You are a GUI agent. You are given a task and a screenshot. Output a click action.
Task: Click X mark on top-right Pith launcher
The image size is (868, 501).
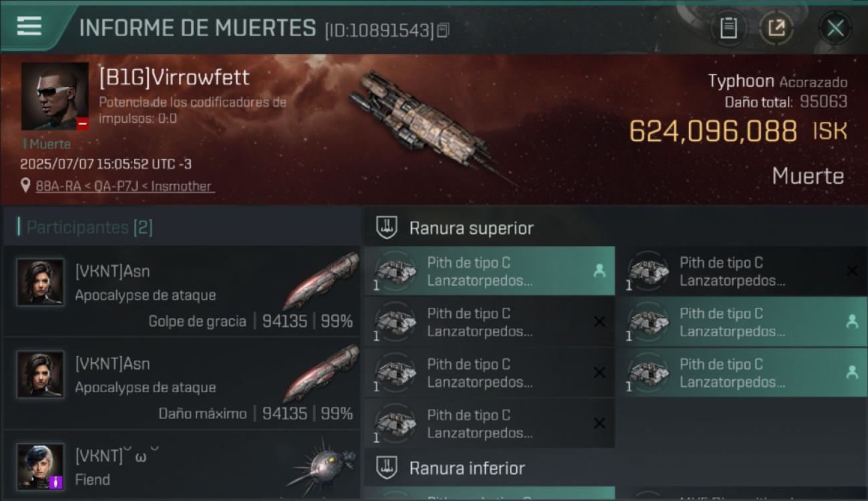point(852,271)
